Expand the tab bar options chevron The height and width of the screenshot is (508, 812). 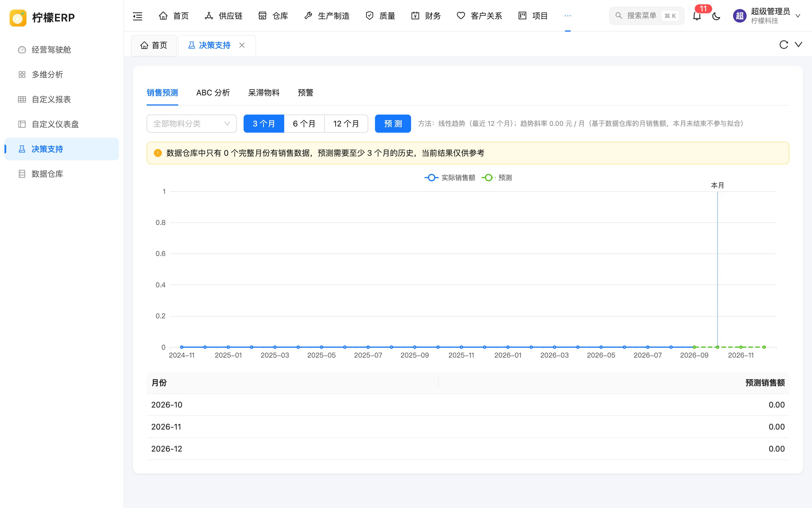(798, 45)
